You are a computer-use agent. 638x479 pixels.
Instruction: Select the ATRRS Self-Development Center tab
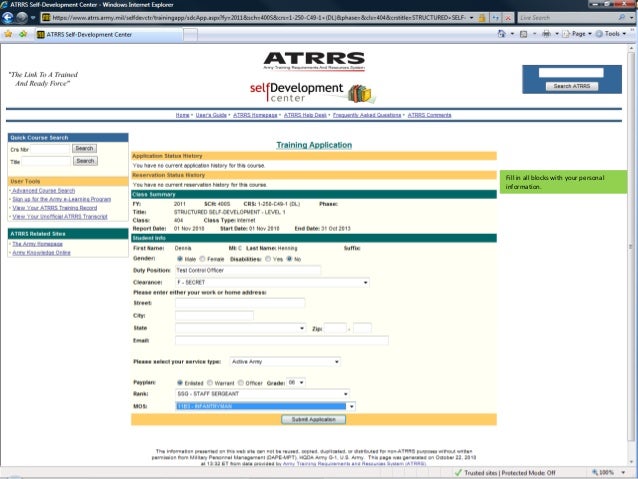(x=109, y=35)
